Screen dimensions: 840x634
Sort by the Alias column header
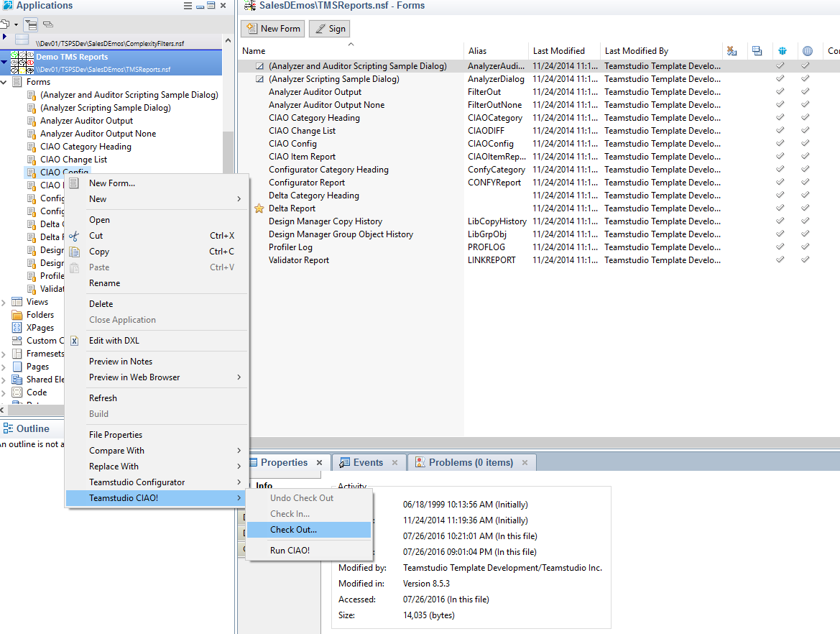pos(496,51)
